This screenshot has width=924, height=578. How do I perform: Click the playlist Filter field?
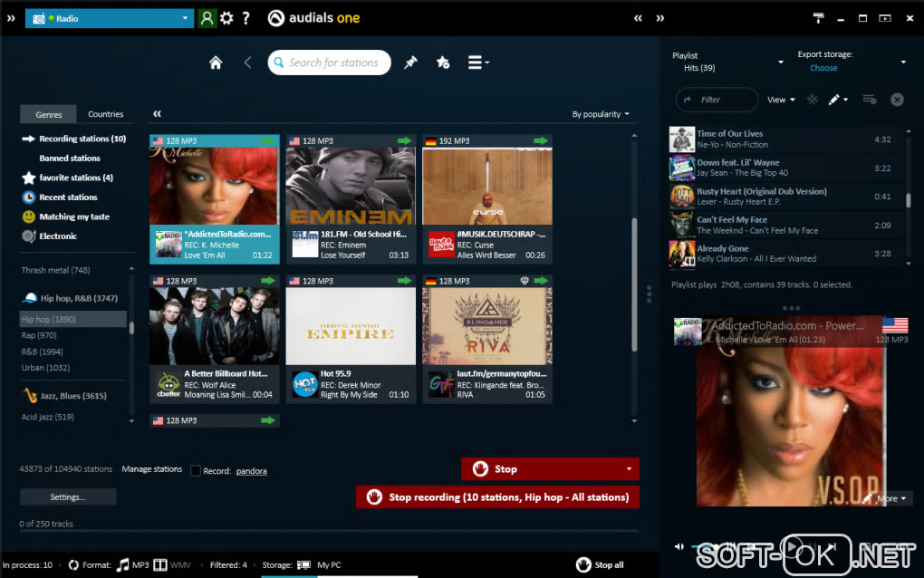[717, 100]
